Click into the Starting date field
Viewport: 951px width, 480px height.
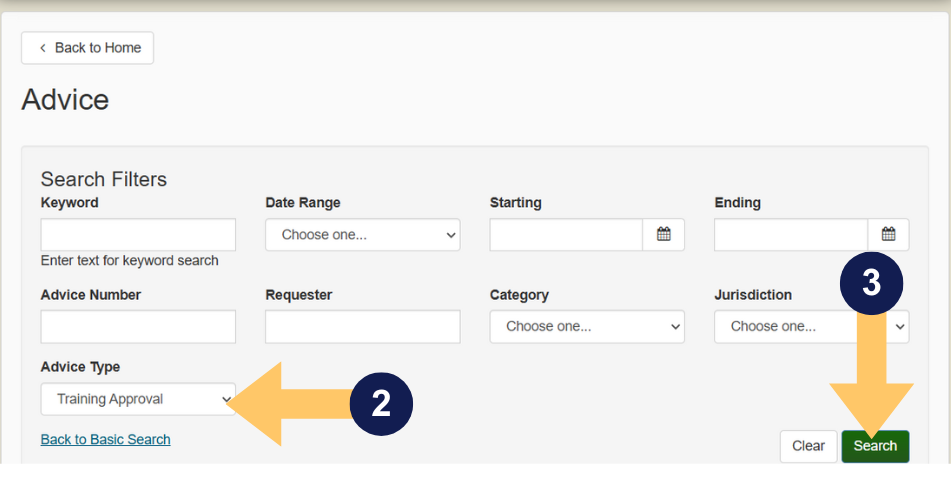pyautogui.click(x=566, y=235)
